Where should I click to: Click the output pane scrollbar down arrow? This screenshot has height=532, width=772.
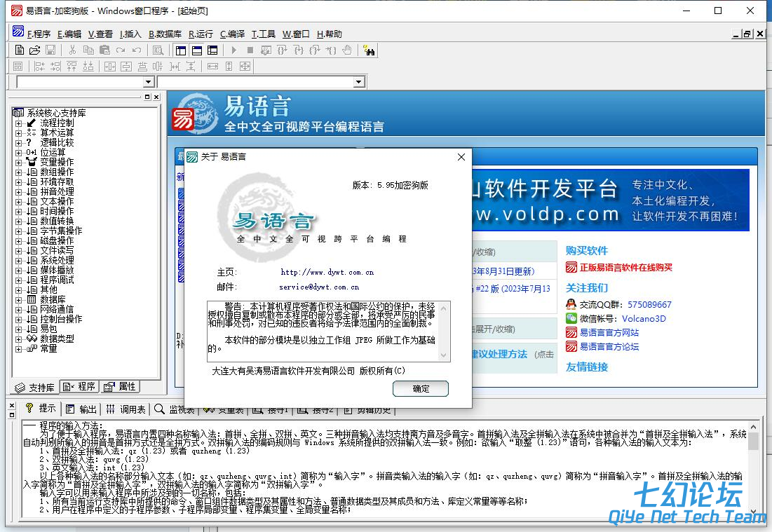point(753,512)
